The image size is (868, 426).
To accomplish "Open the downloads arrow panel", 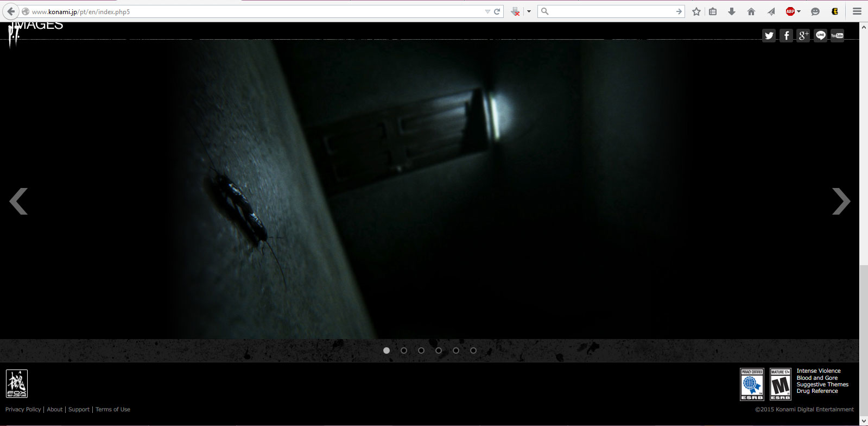I will 732,11.
